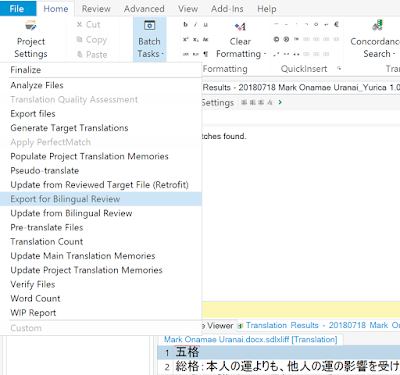The image size is (400, 375).
Task: Open the File menu
Action: click(18, 9)
